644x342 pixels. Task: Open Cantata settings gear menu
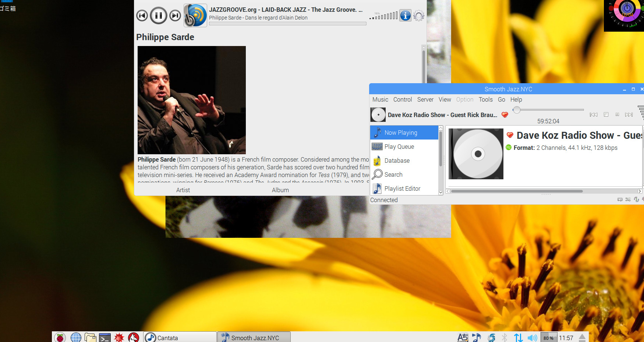point(418,15)
